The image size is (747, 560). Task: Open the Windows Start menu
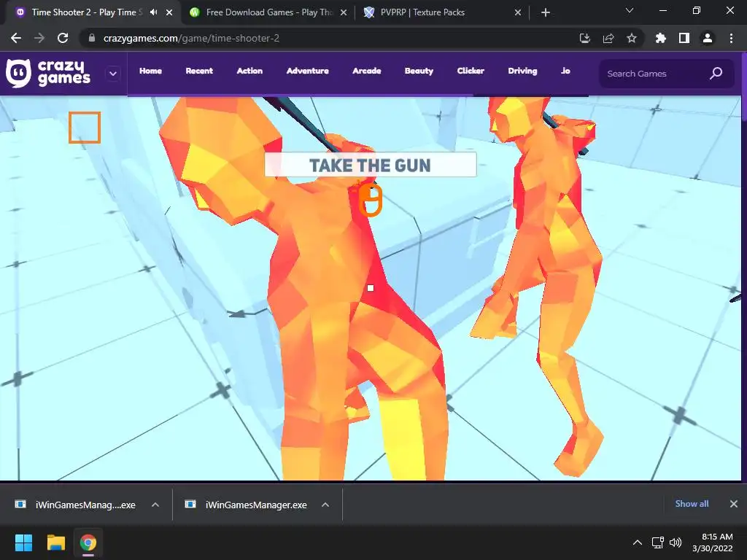pos(23,542)
